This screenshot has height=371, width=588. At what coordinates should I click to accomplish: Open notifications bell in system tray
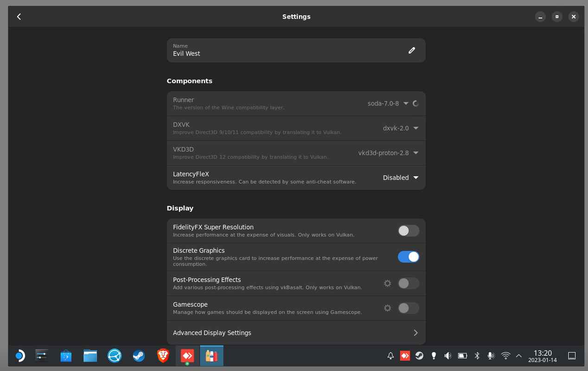pos(390,356)
